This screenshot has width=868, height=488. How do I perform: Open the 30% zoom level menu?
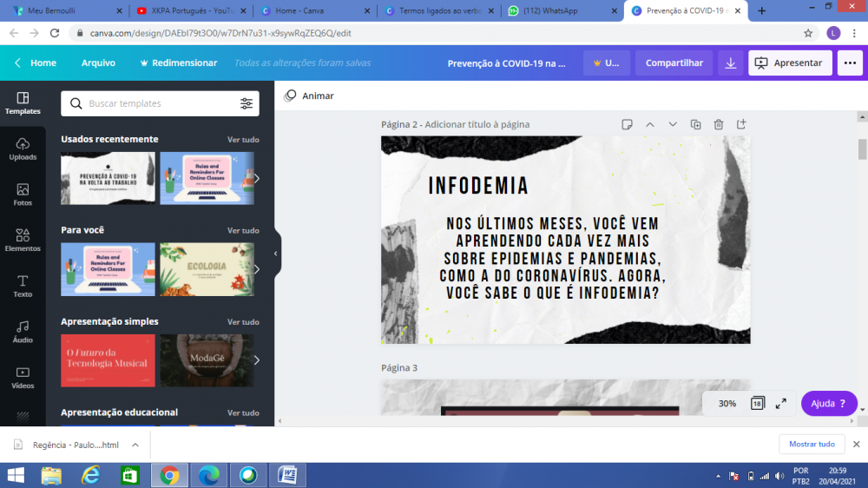727,404
